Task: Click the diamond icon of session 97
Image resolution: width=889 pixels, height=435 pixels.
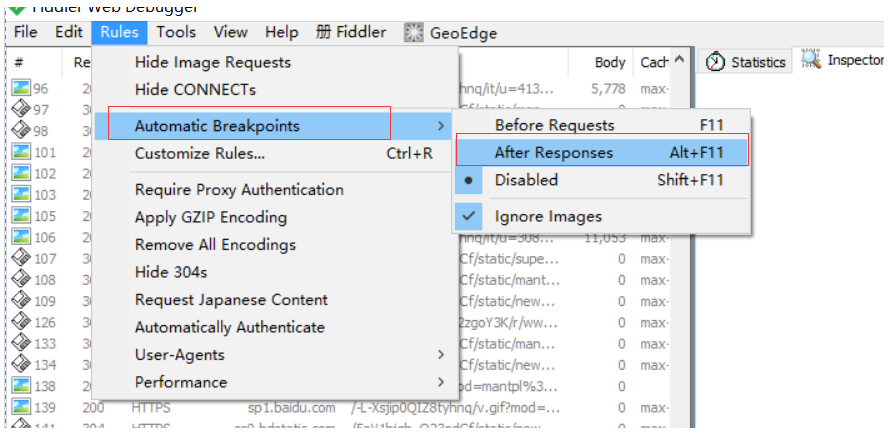Action: point(20,110)
